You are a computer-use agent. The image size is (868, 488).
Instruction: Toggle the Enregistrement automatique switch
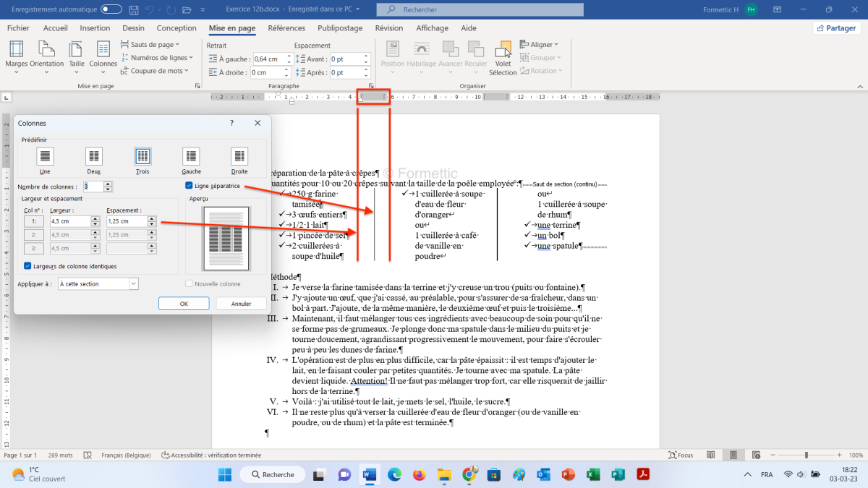[111, 9]
